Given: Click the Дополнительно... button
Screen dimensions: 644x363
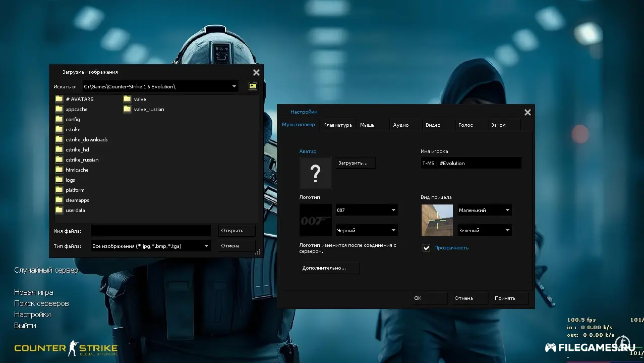Looking at the screenshot, I should tap(329, 268).
